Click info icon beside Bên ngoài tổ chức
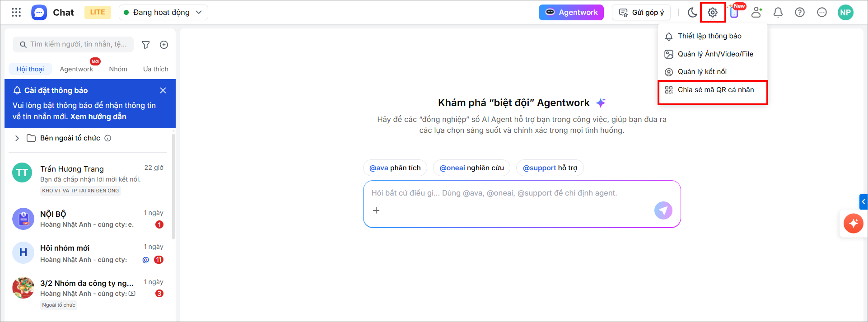Screen dimensions: 868x322 108,138
